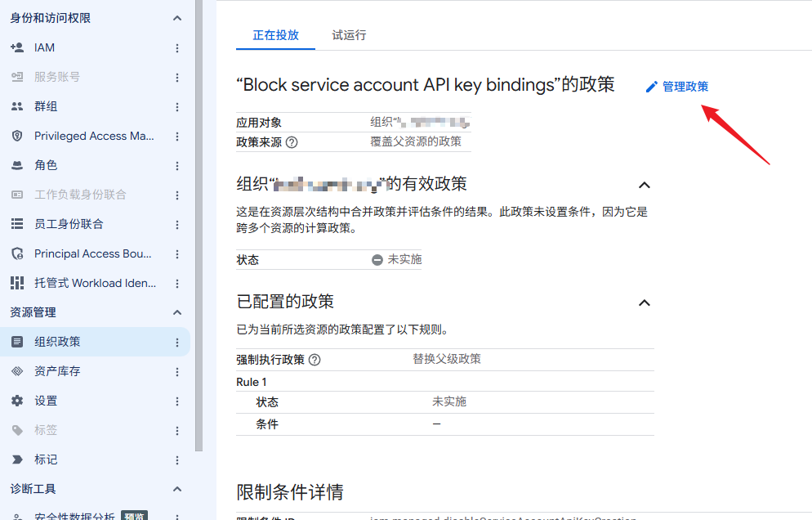812x520 pixels.
Task: Collapse the 有效政策 section chevron
Action: point(645,185)
